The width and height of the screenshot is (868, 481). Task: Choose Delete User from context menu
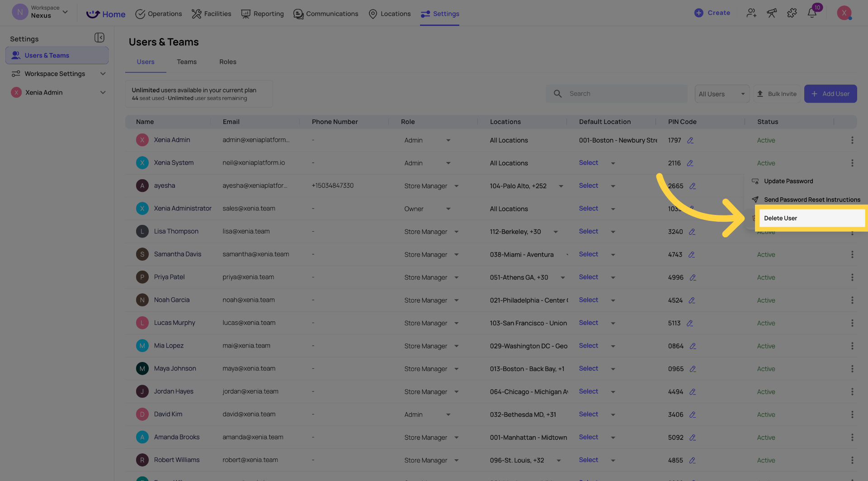tap(811, 218)
